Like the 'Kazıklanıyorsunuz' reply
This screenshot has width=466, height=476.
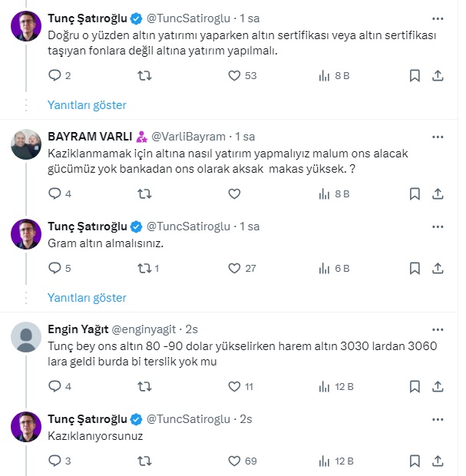pyautogui.click(x=235, y=462)
